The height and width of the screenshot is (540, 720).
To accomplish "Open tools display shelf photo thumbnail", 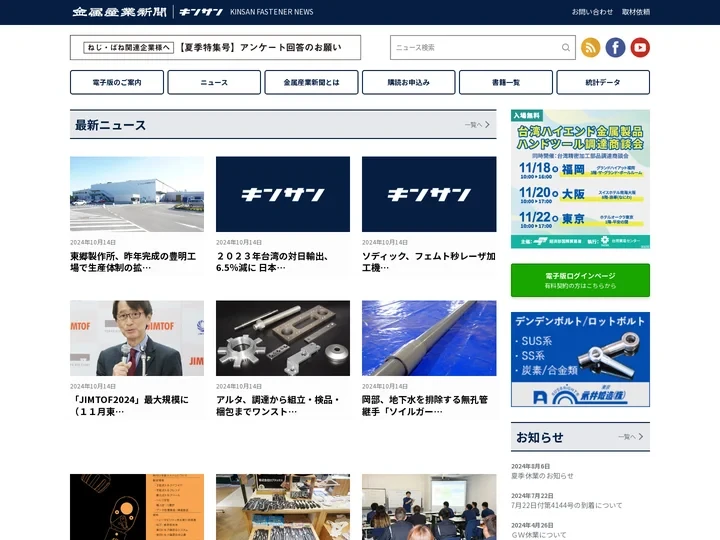I will 283,507.
